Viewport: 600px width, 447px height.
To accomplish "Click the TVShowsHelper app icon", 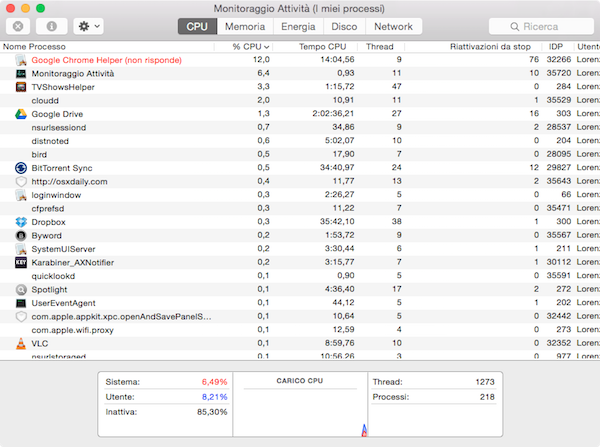I will 21,87.
